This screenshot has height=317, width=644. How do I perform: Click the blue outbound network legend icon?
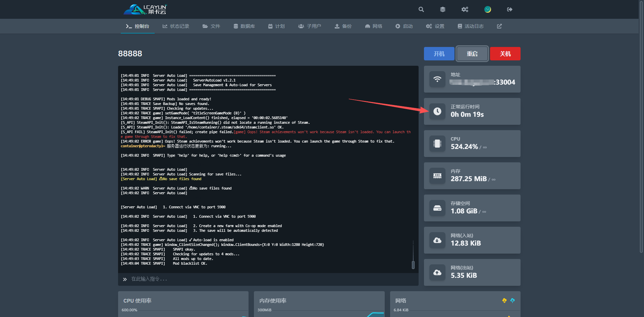(x=512, y=301)
